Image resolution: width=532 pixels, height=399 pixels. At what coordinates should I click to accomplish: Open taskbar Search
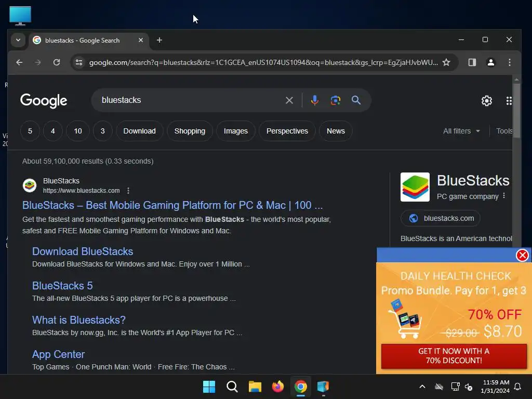(x=232, y=387)
